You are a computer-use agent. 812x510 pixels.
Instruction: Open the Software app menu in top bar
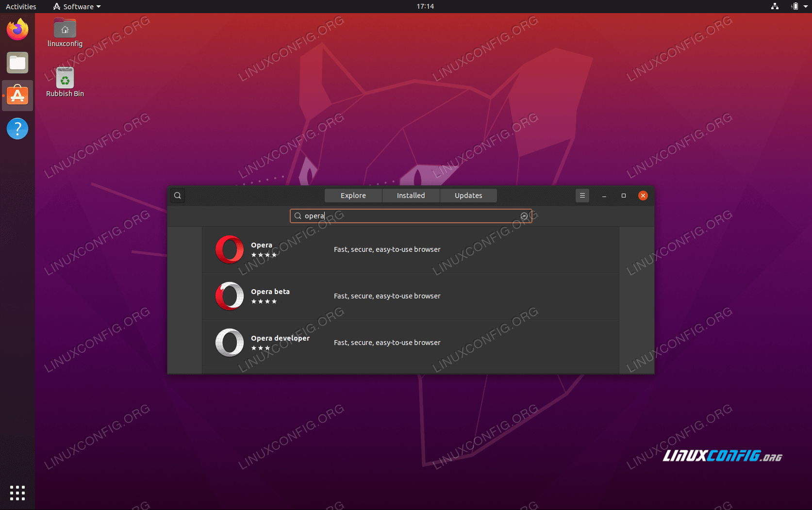point(77,6)
